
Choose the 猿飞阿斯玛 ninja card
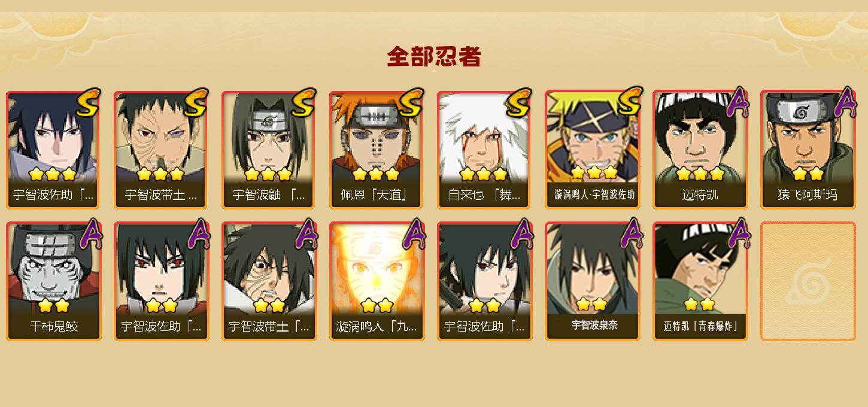point(808,150)
